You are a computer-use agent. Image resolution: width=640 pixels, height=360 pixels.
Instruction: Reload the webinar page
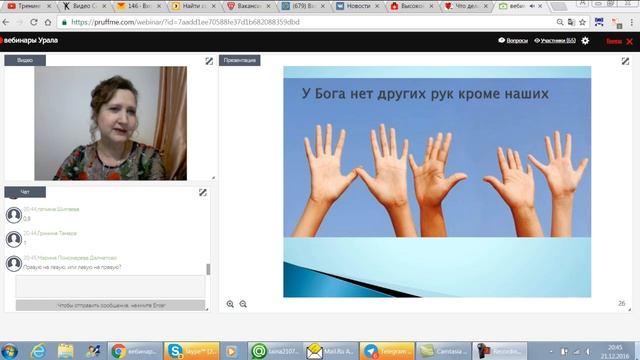click(x=34, y=22)
